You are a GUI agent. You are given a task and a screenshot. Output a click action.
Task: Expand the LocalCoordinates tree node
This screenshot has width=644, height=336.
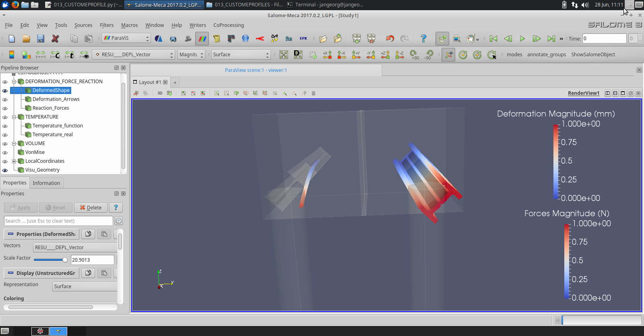click(x=14, y=161)
